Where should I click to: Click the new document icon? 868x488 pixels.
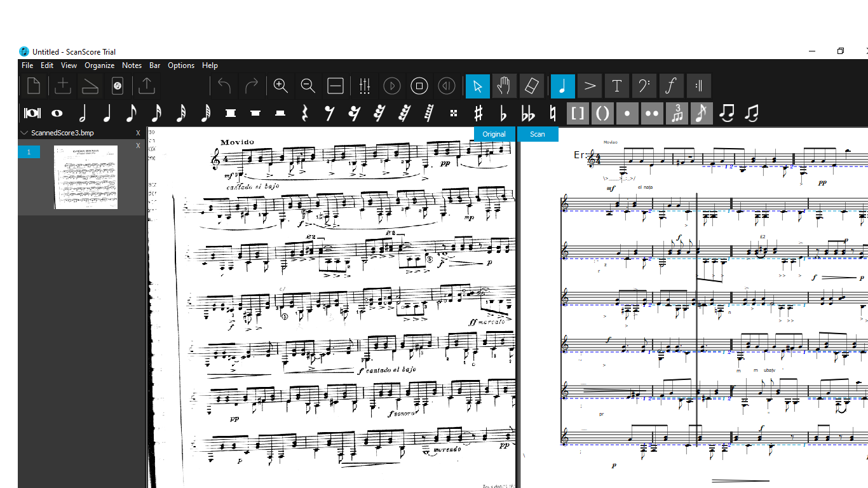[x=33, y=86]
